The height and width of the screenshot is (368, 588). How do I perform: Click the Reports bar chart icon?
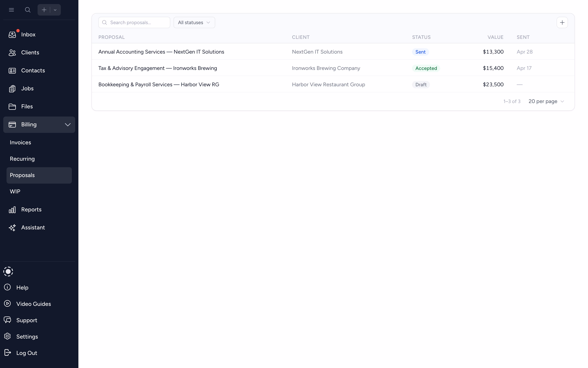click(12, 210)
